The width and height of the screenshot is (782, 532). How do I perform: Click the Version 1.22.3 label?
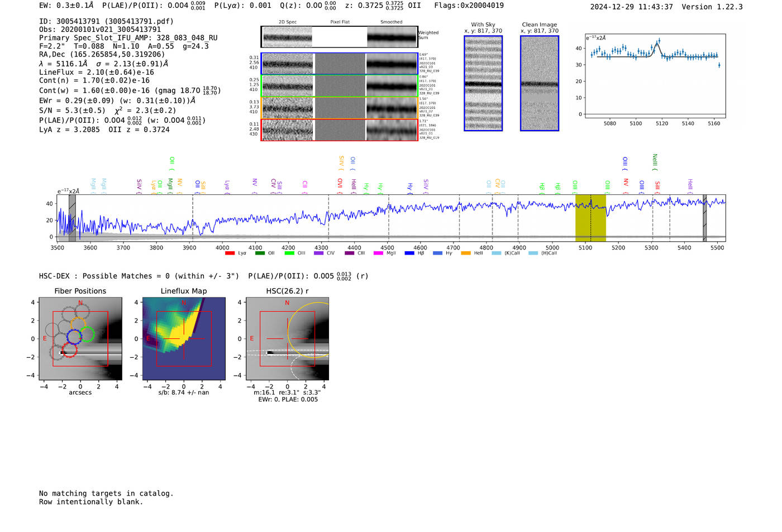(x=712, y=7)
